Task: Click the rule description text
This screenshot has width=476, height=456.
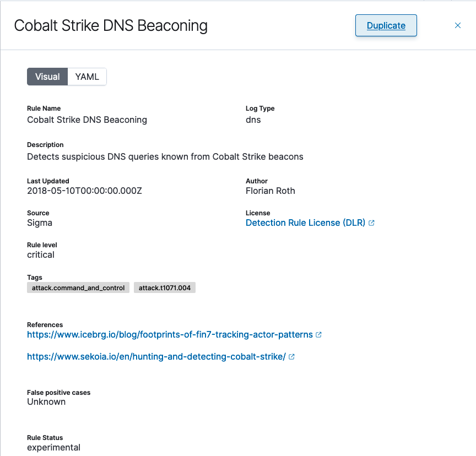Action: coord(165,157)
